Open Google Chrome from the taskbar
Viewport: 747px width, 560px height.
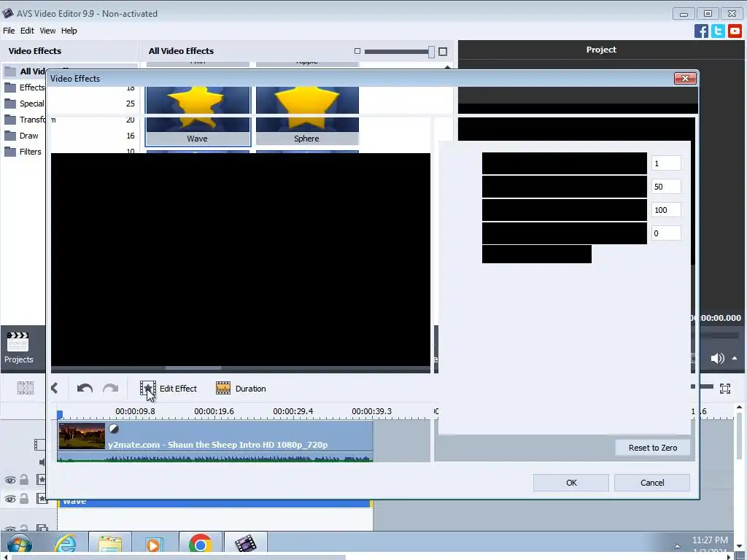pos(200,544)
